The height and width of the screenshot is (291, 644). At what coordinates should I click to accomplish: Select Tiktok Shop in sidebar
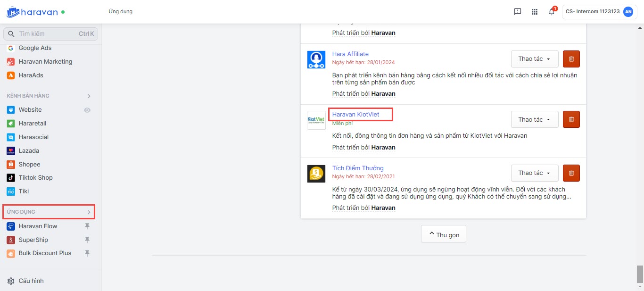[x=35, y=178]
